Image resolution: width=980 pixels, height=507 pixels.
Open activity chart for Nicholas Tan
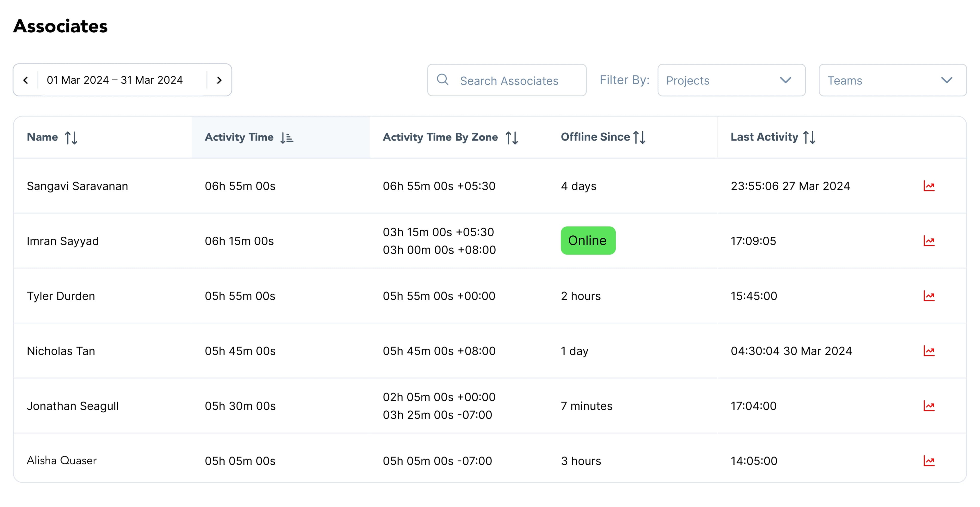click(929, 351)
